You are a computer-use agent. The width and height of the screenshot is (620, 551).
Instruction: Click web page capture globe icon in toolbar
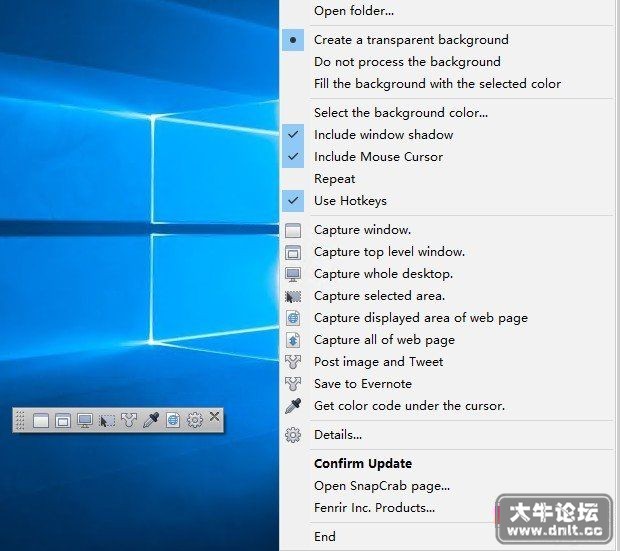pyautogui.click(x=173, y=420)
